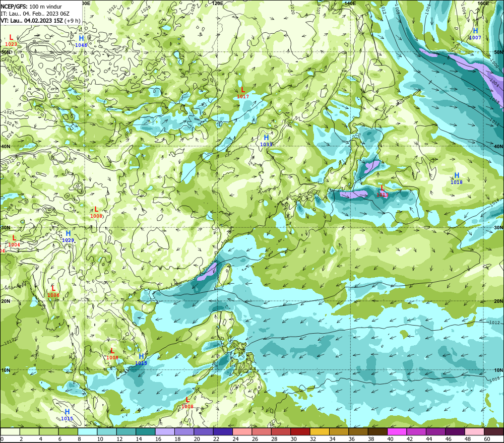Select the pale cream 0–2 legend swatch
Image resolution: width=504 pixels, height=443 pixels.
tap(10, 431)
